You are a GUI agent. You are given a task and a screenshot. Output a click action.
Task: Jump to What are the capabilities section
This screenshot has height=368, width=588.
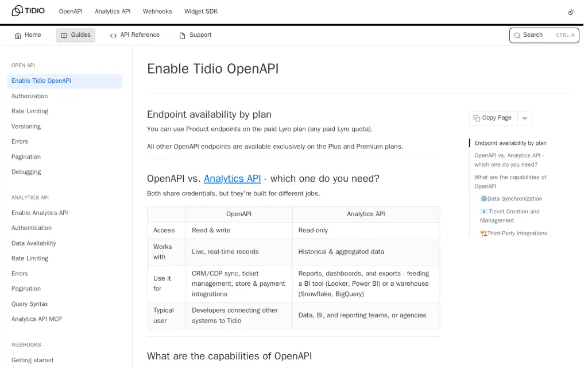(510, 182)
